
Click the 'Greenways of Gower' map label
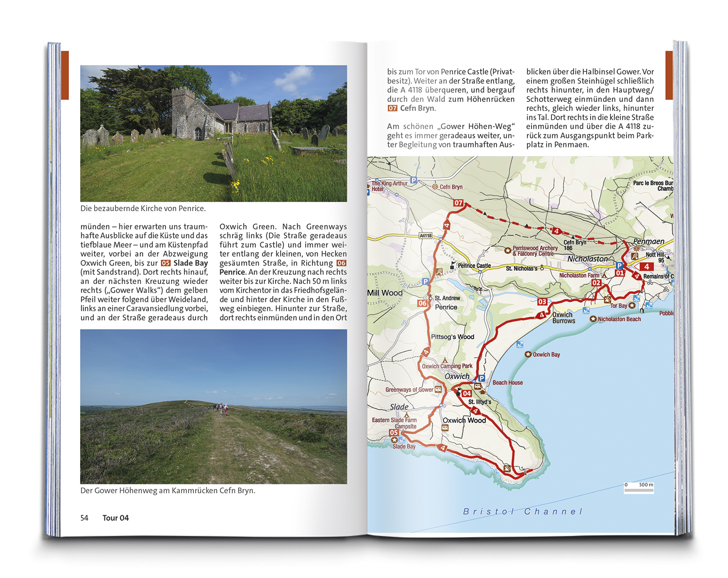tap(409, 390)
